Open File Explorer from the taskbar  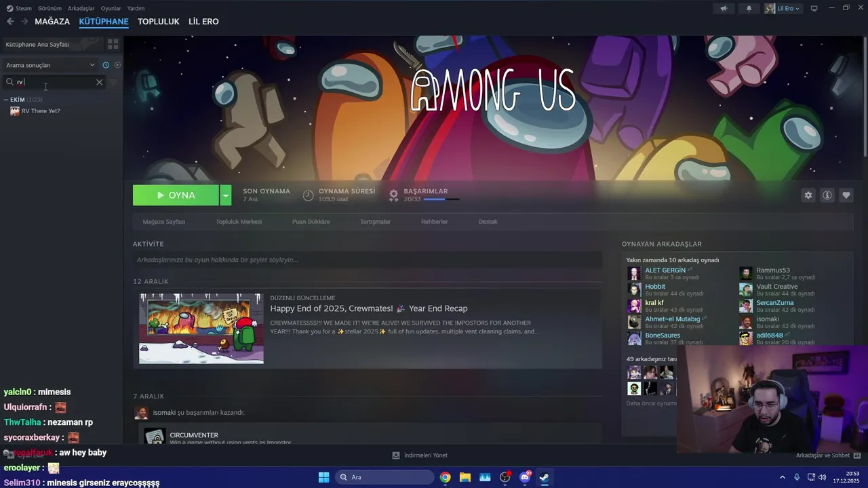pos(465,477)
